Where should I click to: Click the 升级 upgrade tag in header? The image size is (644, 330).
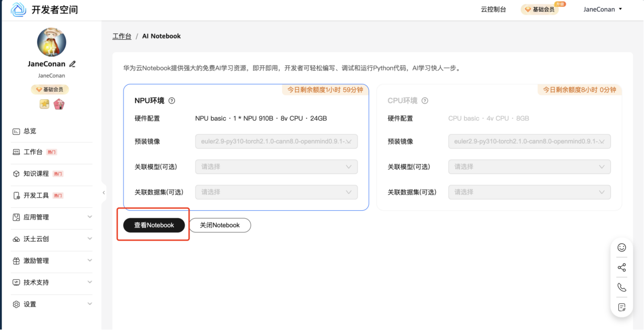coord(560,4)
